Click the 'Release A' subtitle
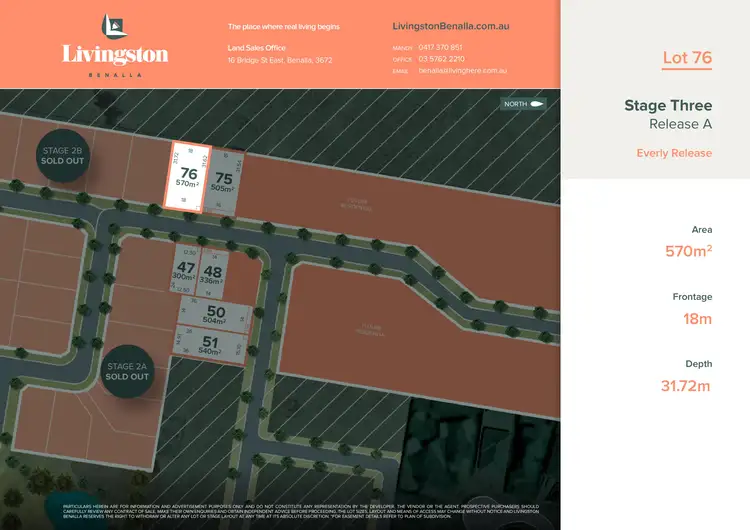750x530 pixels. coord(680,124)
